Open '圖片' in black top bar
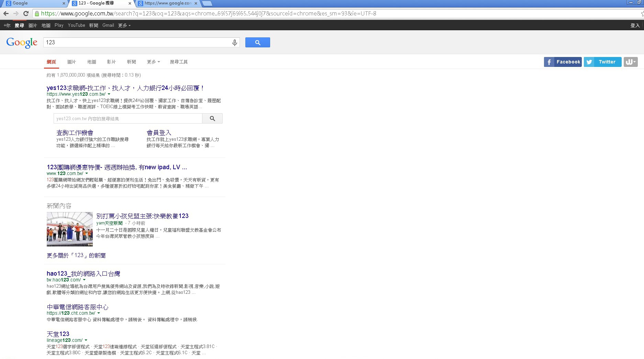Image resolution: width=644 pixels, height=359 pixels. [33, 25]
